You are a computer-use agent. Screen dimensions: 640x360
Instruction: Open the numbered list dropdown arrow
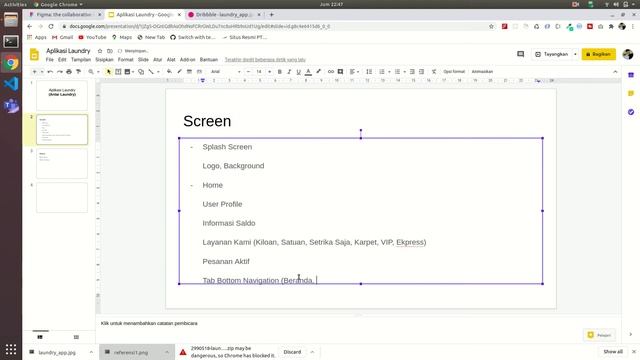(x=389, y=72)
